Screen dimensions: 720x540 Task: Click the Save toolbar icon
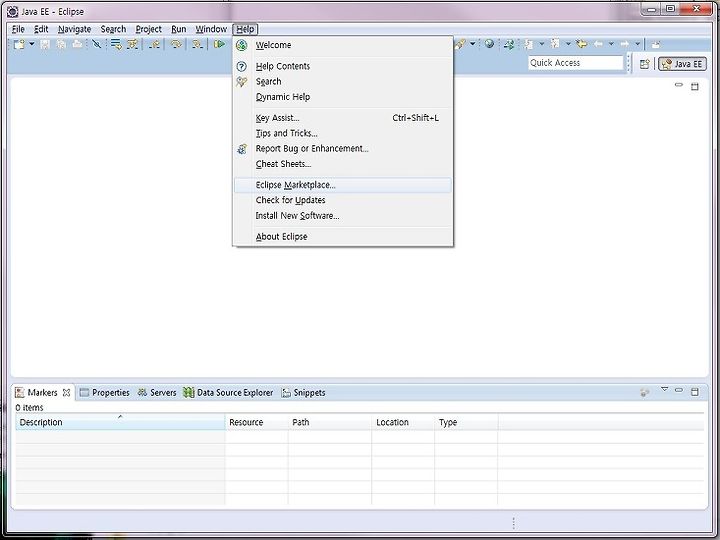45,44
